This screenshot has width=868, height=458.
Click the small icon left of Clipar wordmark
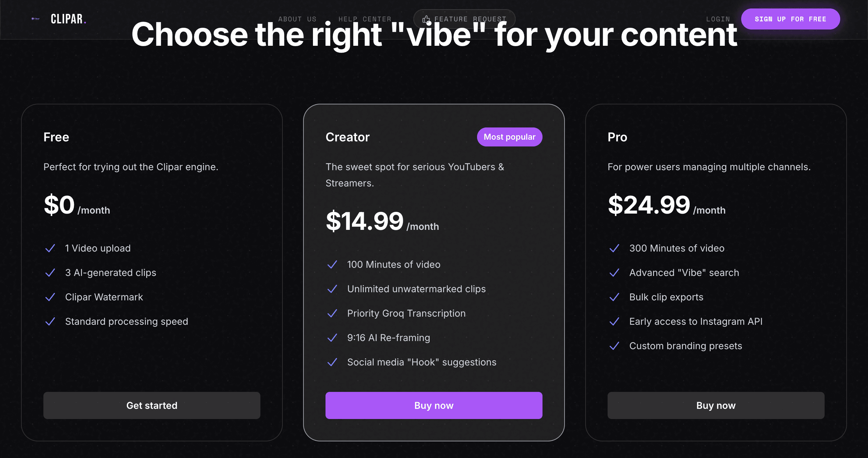pos(36,19)
